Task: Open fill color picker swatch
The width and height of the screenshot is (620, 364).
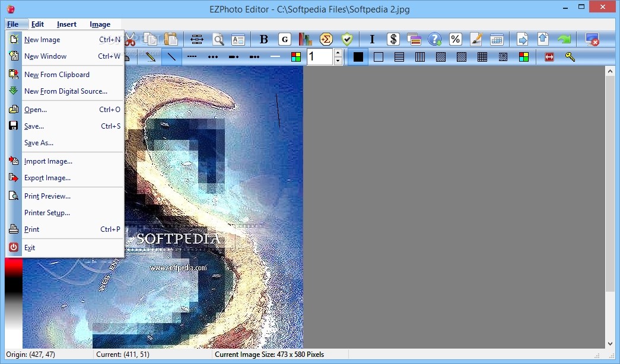Action: 523,57
